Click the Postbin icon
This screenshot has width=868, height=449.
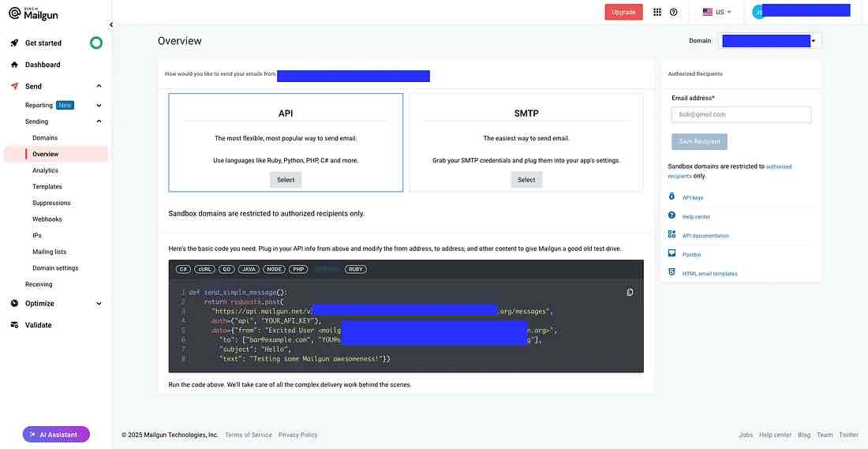click(672, 253)
